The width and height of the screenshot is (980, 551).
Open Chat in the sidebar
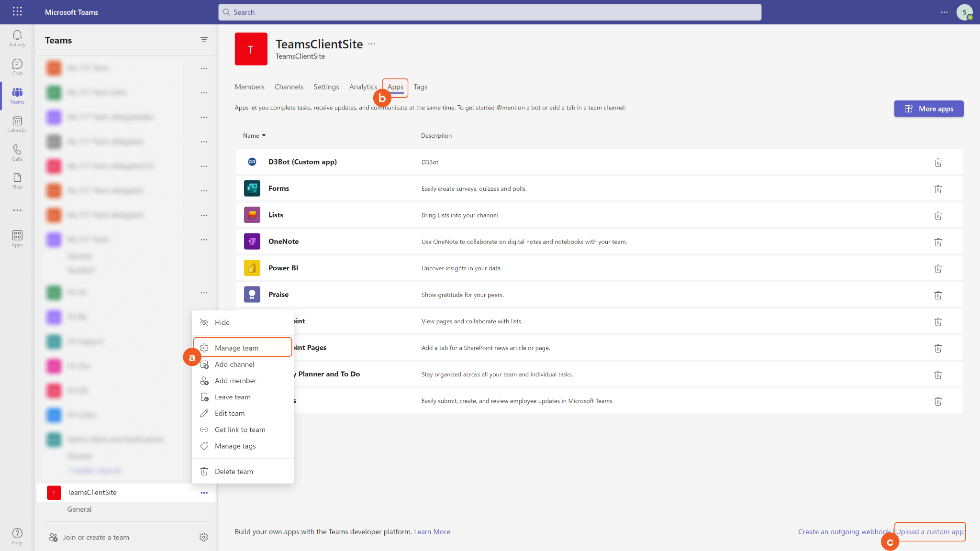pyautogui.click(x=17, y=67)
